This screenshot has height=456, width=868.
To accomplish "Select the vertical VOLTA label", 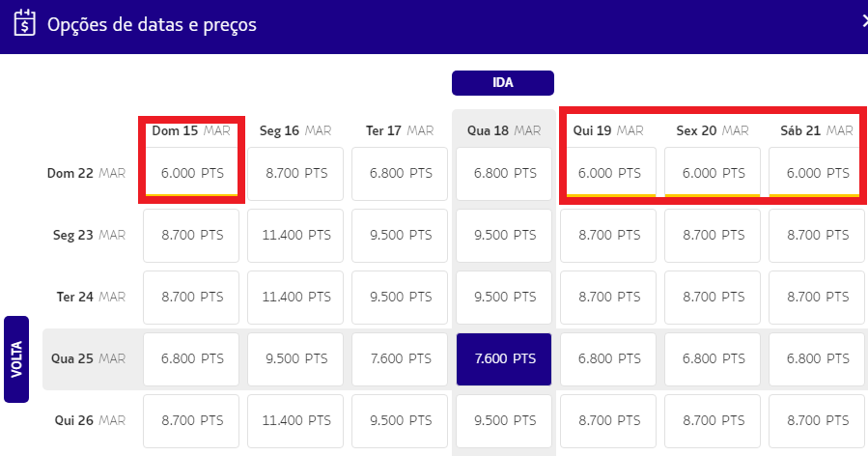I will tap(16, 358).
